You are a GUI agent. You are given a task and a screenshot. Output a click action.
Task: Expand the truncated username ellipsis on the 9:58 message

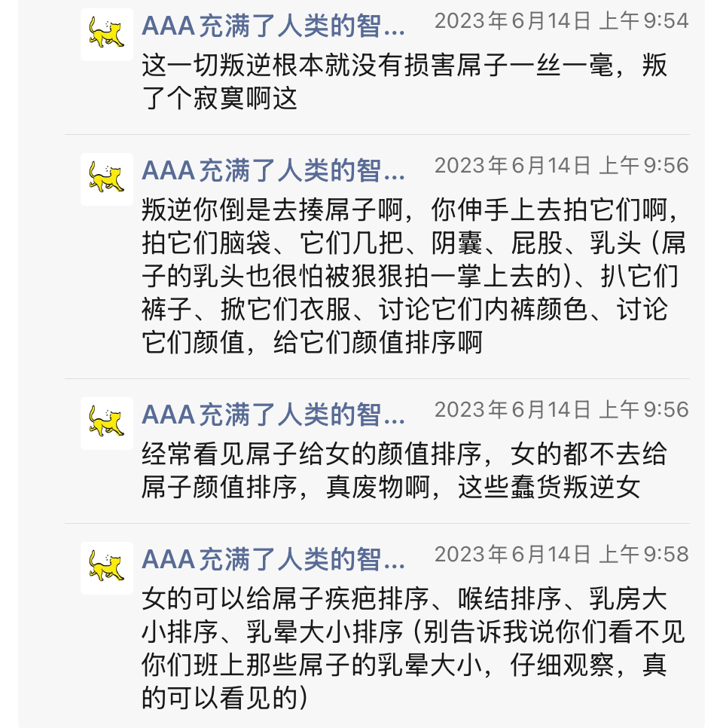[x=393, y=564]
